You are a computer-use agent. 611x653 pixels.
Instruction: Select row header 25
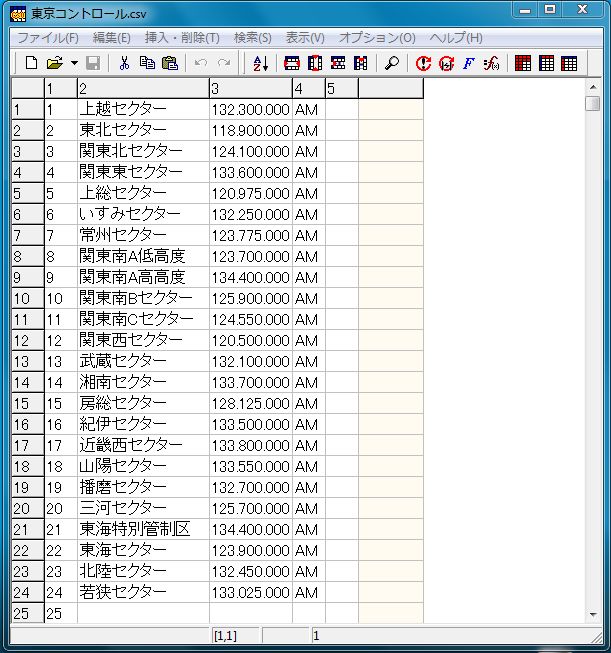(27, 613)
